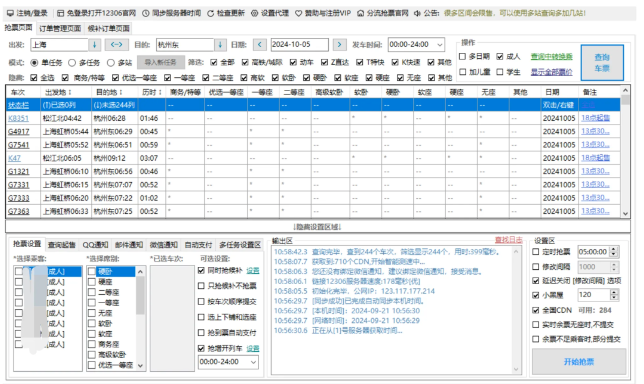Screen dimensions: 644x384
Task: Toggle the 高铁/城际 filter checkbox
Action: tap(245, 62)
